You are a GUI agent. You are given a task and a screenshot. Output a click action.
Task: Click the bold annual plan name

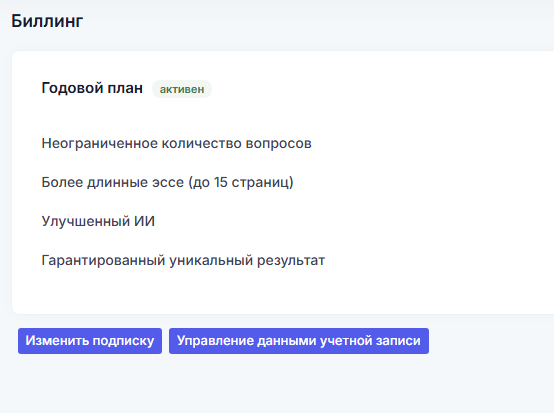click(92, 88)
